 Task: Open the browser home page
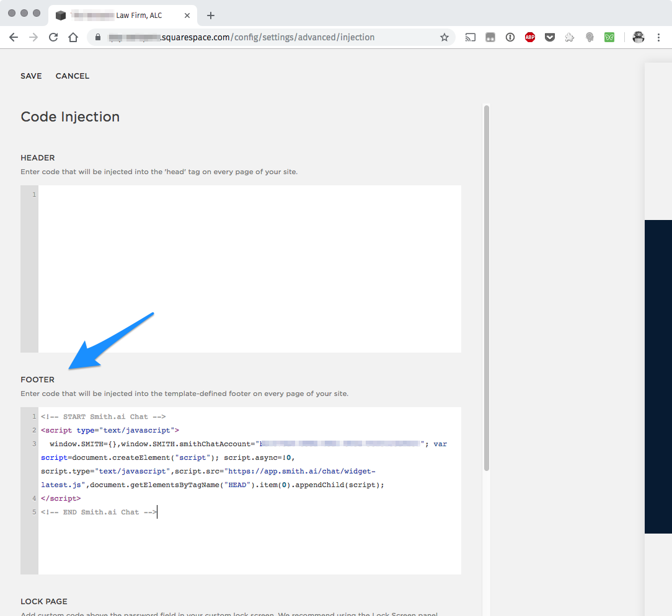tap(73, 37)
